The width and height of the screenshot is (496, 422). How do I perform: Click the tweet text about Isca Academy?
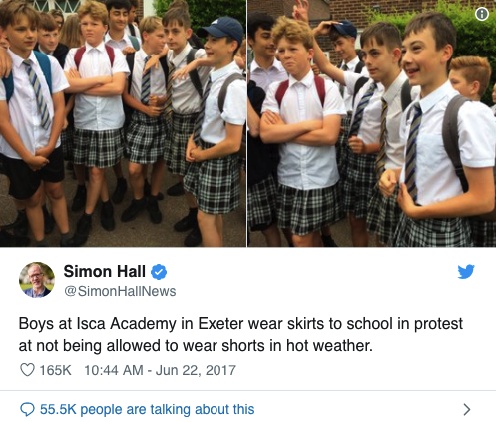[x=241, y=334]
